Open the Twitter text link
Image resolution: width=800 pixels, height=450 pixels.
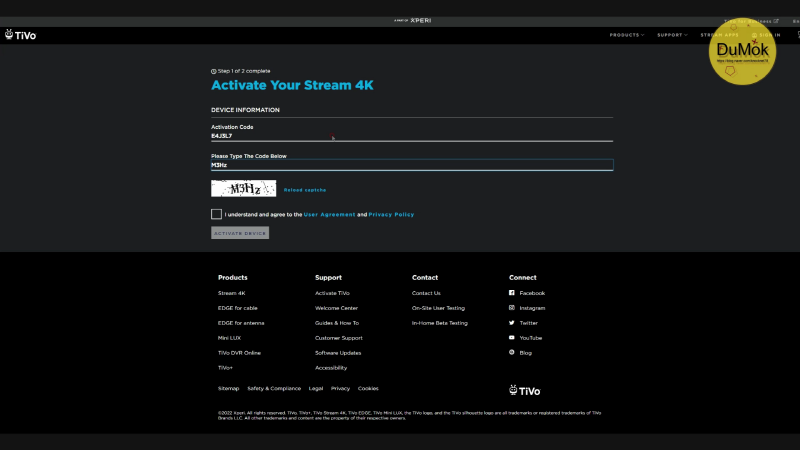click(x=529, y=323)
